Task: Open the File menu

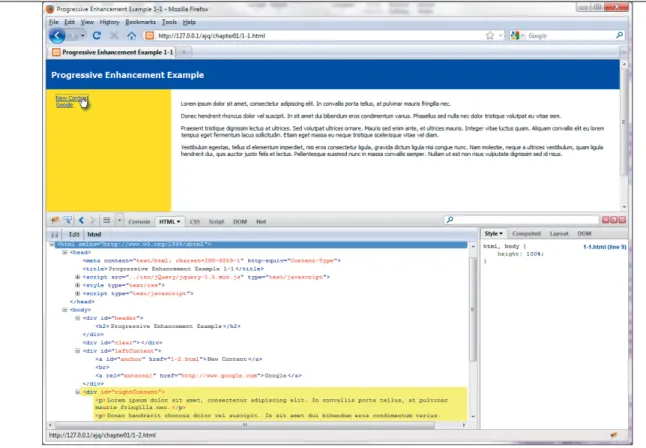Action: pos(54,22)
